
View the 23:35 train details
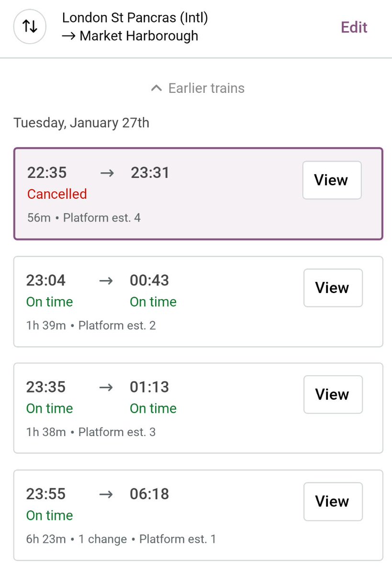(x=333, y=394)
